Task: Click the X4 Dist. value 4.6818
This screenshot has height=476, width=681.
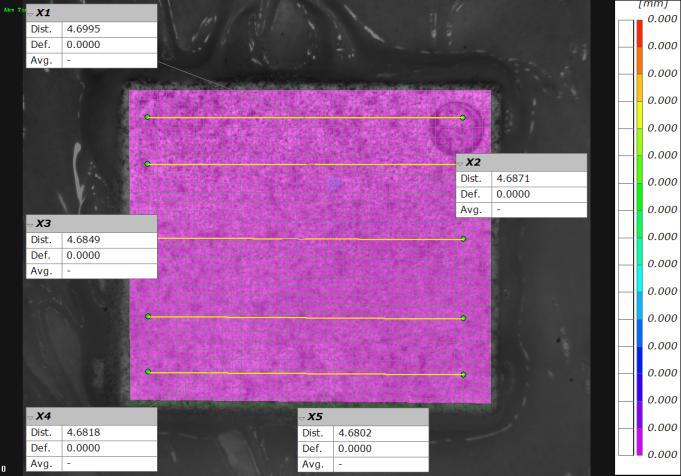Action: (x=83, y=431)
